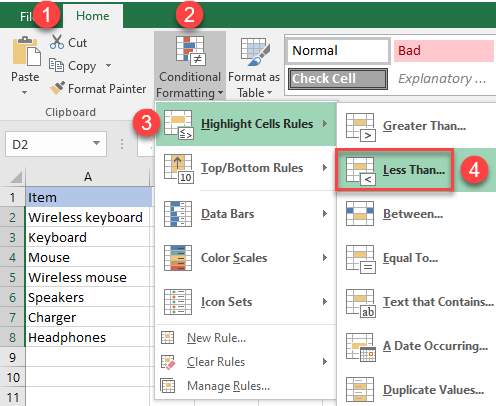
Task: Open the Paste options arrow
Action: click(25, 92)
